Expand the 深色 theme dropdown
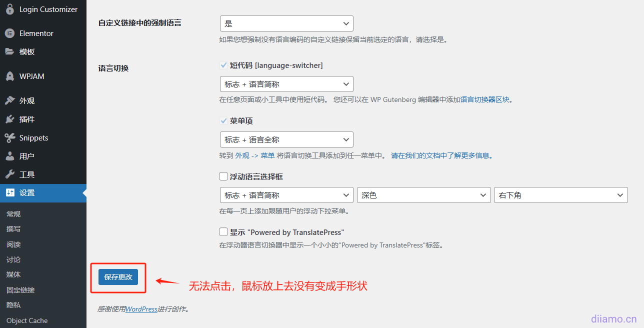This screenshot has width=644, height=328. [x=423, y=195]
